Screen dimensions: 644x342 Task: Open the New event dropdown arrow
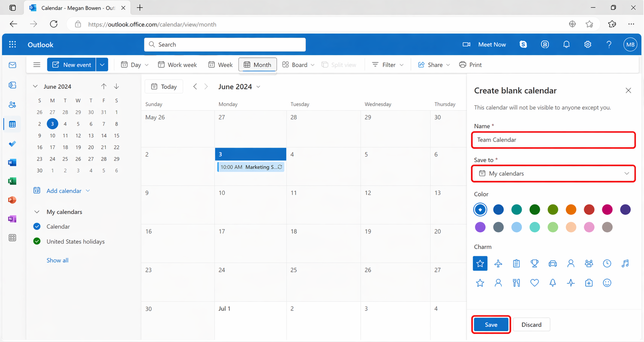(102, 65)
